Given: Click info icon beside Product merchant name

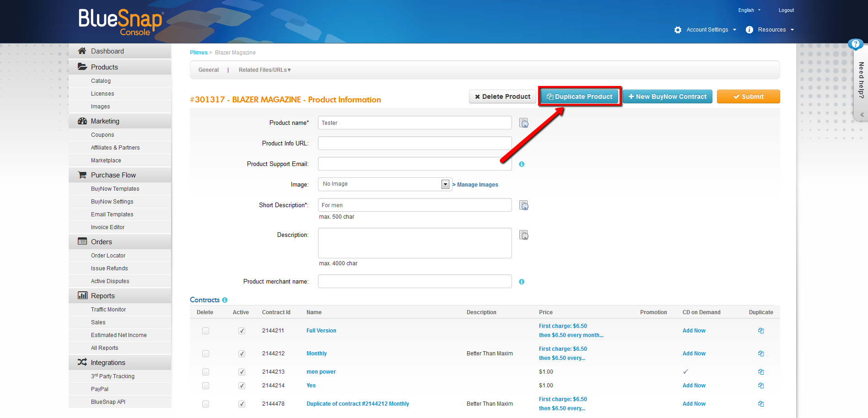Looking at the screenshot, I should [522, 282].
